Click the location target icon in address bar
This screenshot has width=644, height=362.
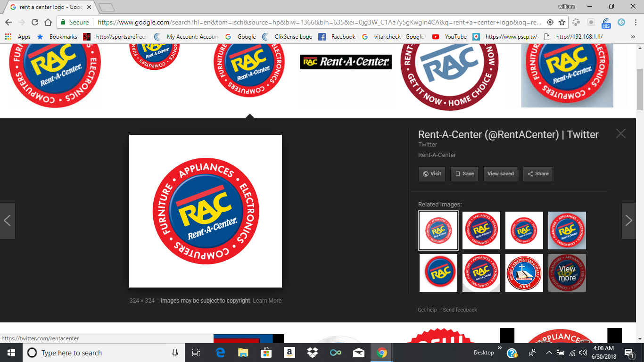[550, 22]
